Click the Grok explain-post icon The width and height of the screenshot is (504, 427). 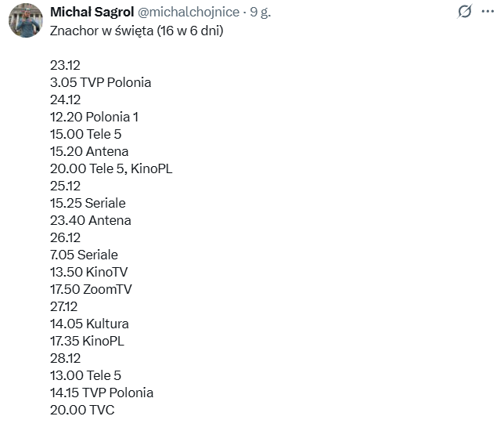(x=465, y=12)
